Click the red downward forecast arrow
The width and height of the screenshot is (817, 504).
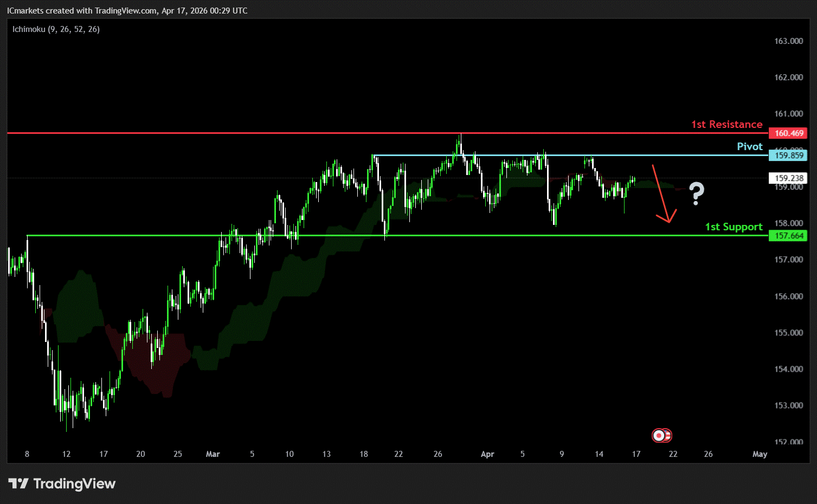tap(662, 194)
